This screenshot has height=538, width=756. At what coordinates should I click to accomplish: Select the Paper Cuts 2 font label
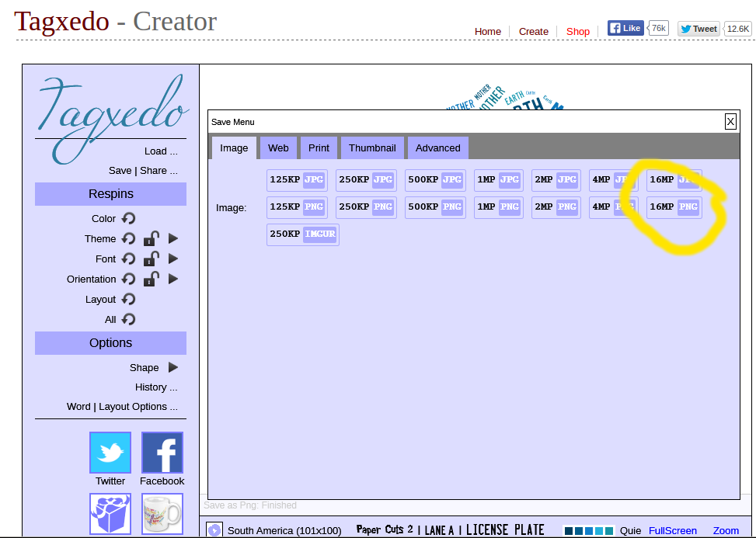coord(385,529)
